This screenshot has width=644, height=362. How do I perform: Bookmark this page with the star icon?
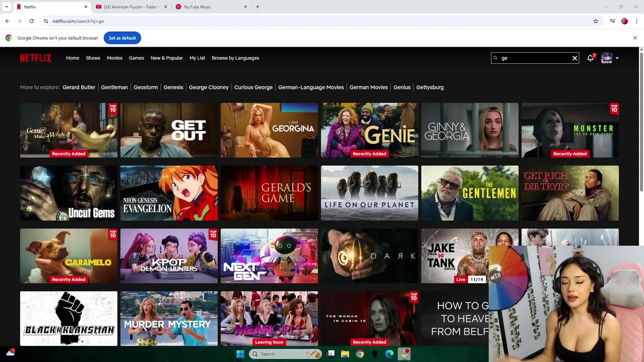[x=596, y=21]
